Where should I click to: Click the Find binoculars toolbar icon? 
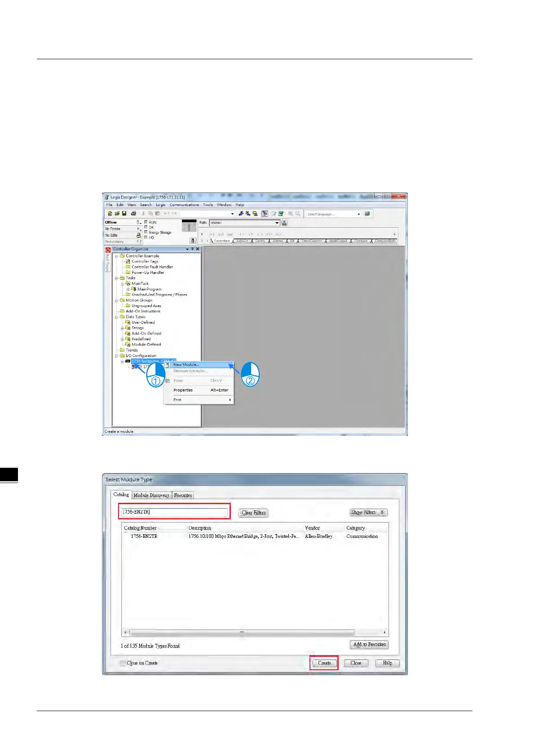(241, 214)
